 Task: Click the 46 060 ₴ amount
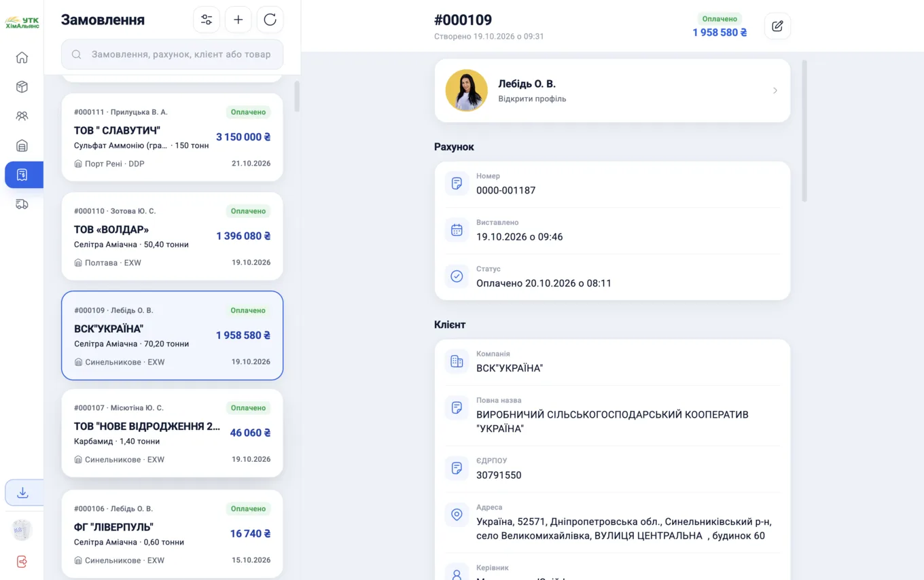coord(250,433)
